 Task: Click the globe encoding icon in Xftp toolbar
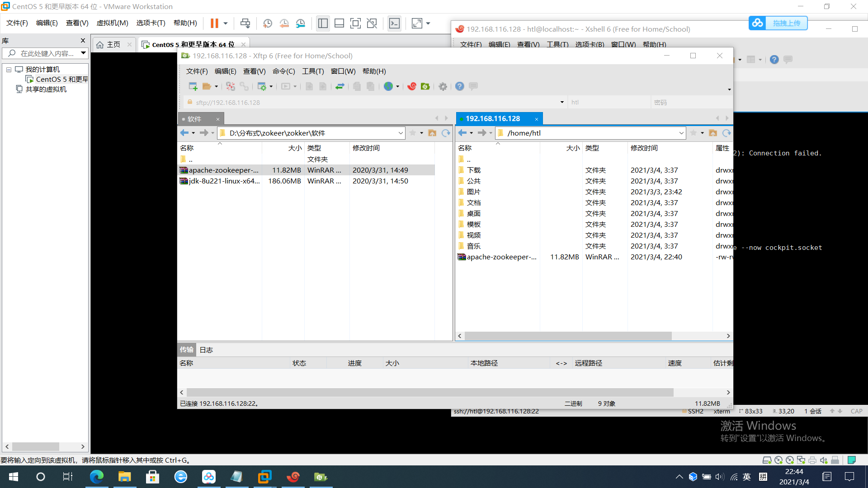pos(388,86)
